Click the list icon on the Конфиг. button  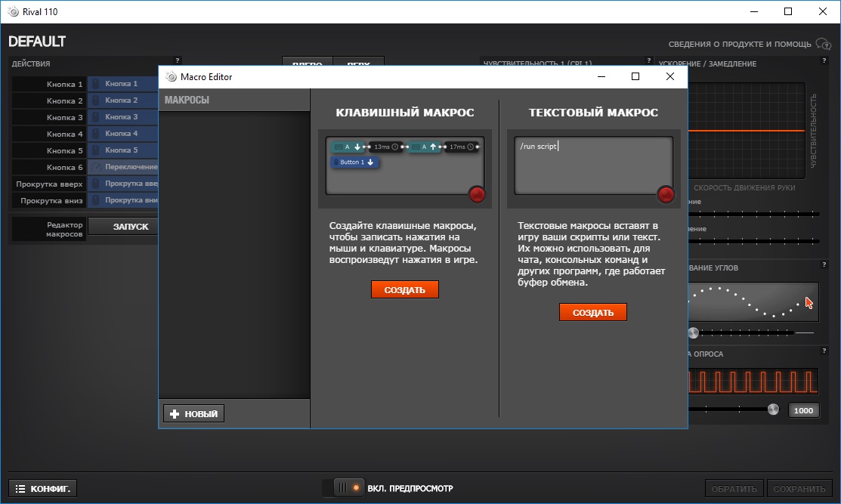(21, 489)
